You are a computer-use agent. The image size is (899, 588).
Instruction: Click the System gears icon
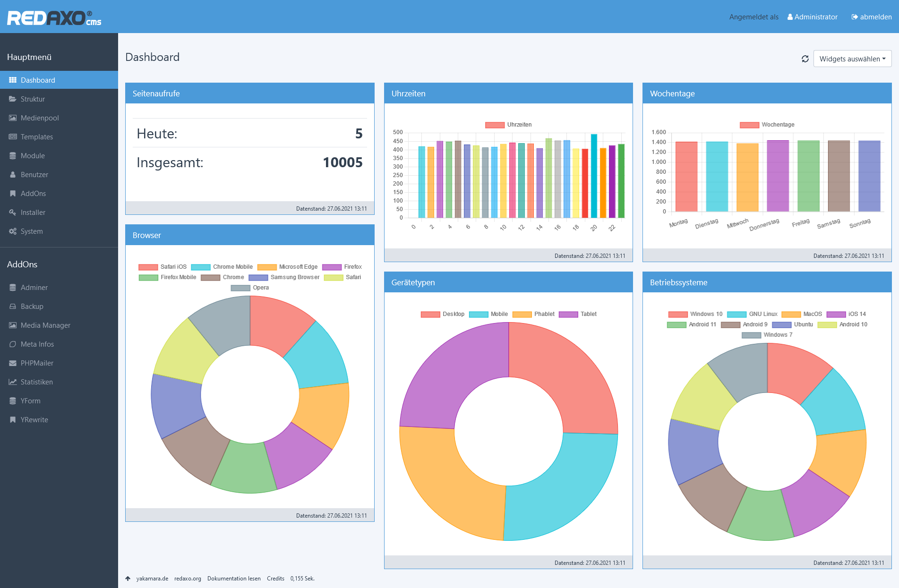coord(13,231)
